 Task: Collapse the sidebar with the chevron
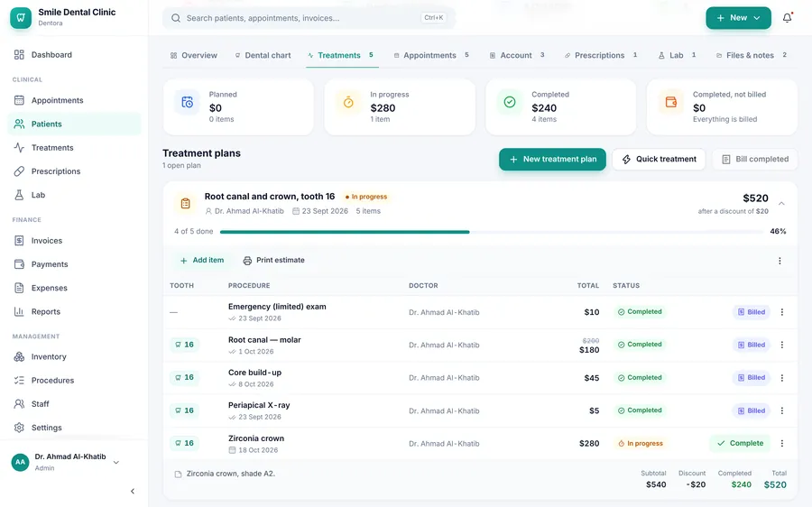pos(133,491)
